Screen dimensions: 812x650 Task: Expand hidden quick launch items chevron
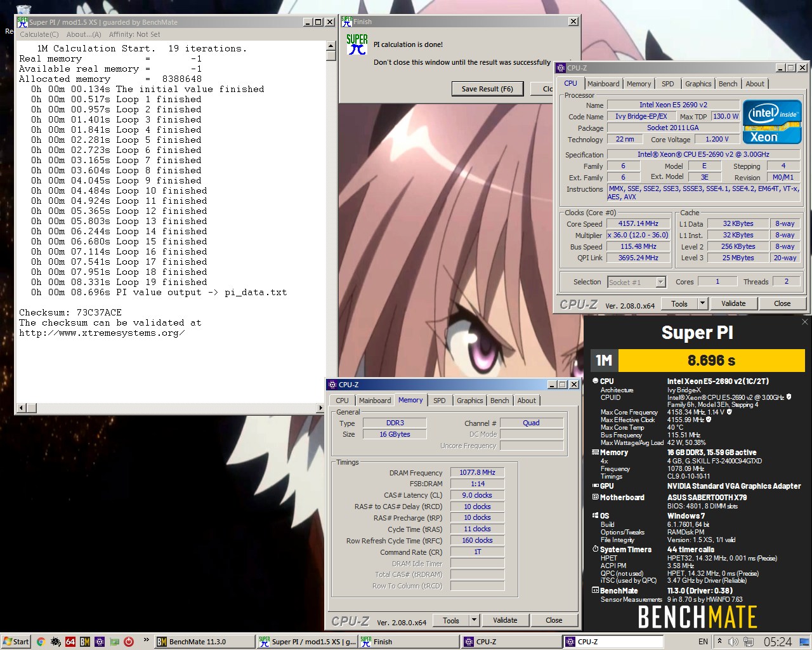pos(147,640)
